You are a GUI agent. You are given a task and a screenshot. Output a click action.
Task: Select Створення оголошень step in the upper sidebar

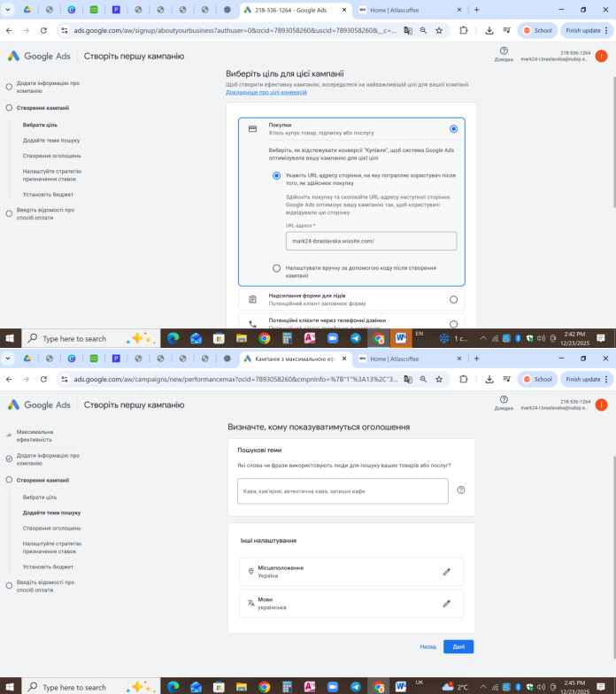click(x=51, y=156)
